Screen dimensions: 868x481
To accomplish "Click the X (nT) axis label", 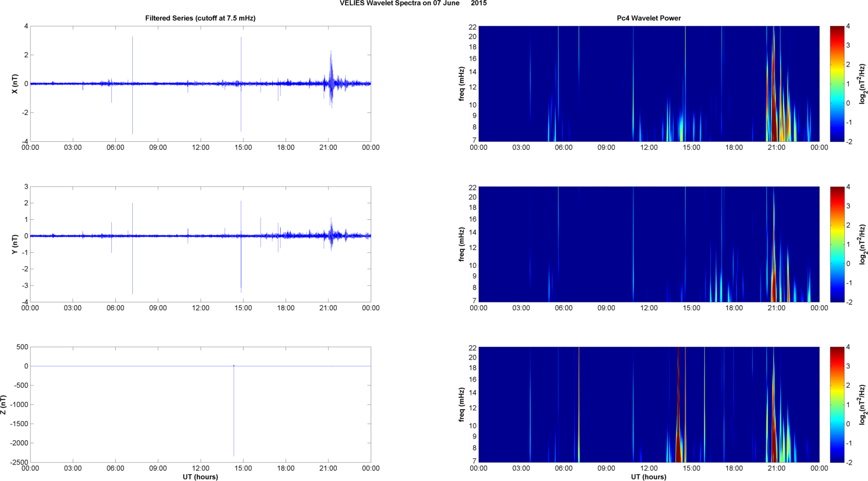I will click(x=15, y=84).
